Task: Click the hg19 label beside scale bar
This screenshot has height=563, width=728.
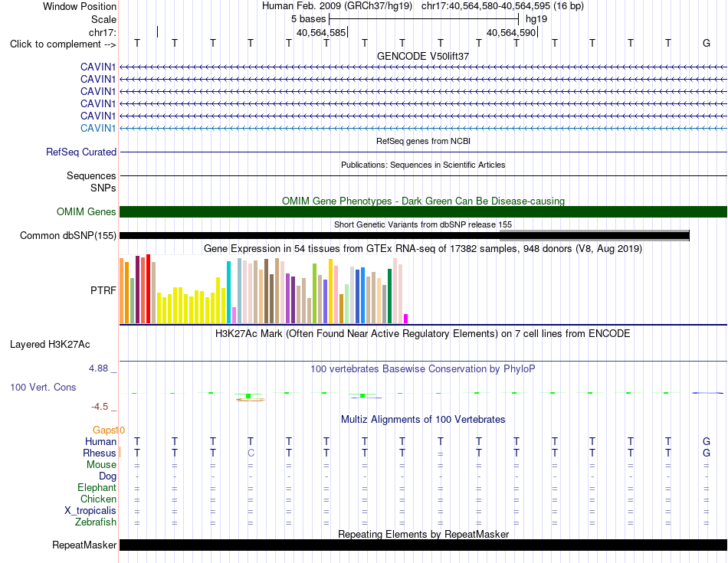Action: point(536,19)
